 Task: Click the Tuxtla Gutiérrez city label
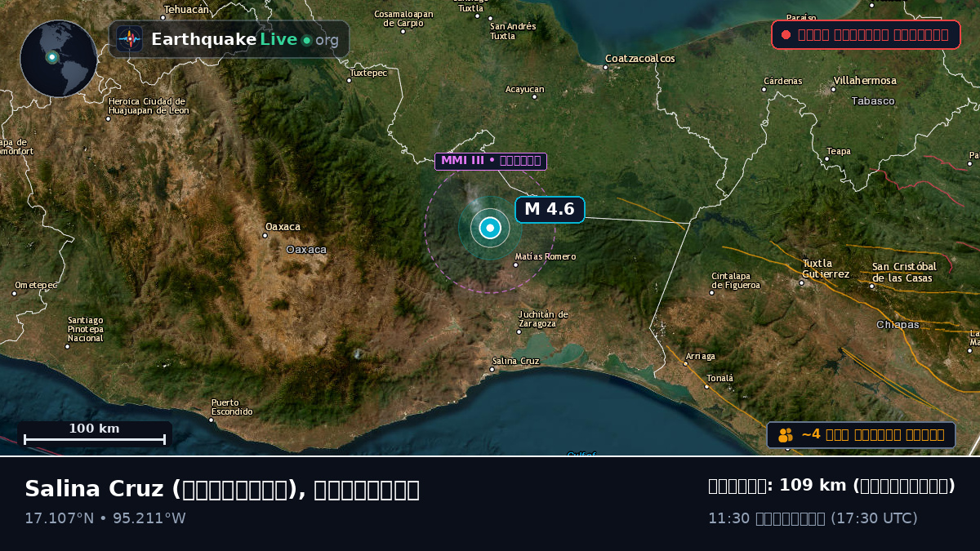pyautogui.click(x=826, y=269)
